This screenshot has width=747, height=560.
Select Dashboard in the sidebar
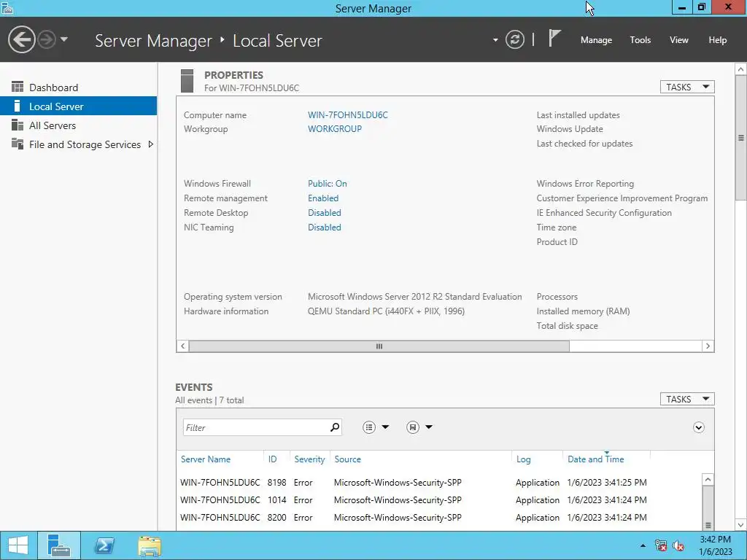(x=79, y=87)
